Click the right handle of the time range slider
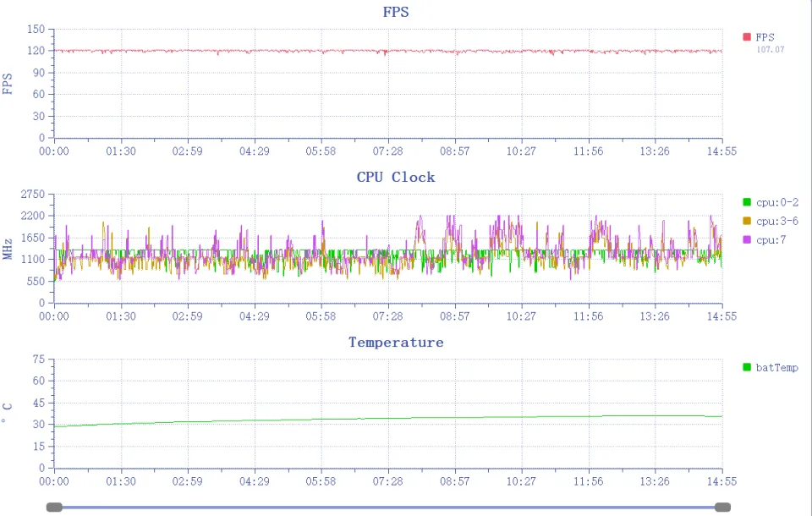Viewport: 812px width, 516px height. [x=722, y=507]
